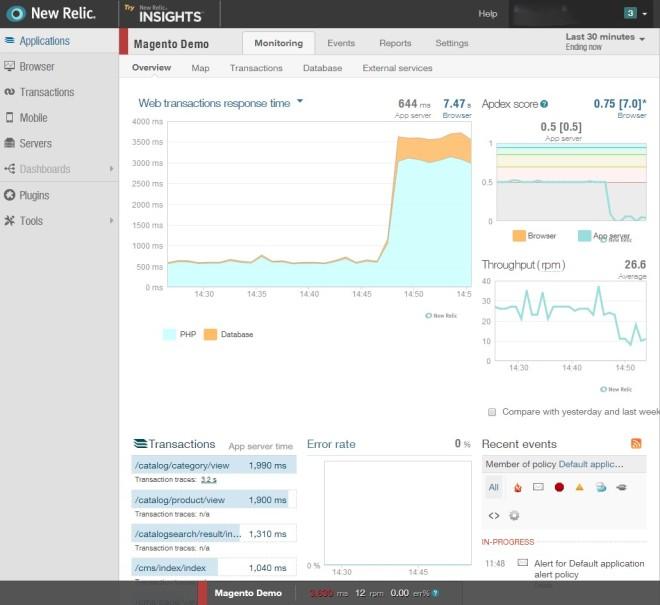Filter events by yellow warning triangle icon
Viewport: 660px width, 605px height.
580,487
